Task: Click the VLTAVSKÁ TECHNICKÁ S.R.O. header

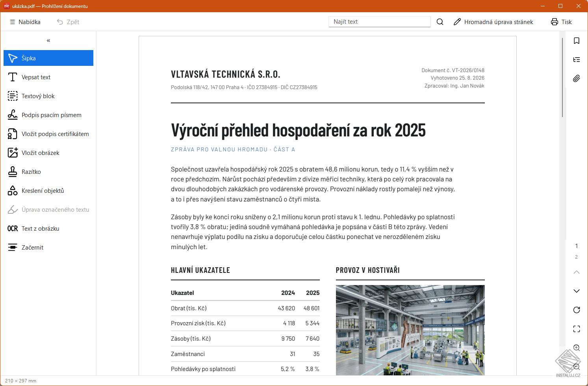Action: click(226, 74)
